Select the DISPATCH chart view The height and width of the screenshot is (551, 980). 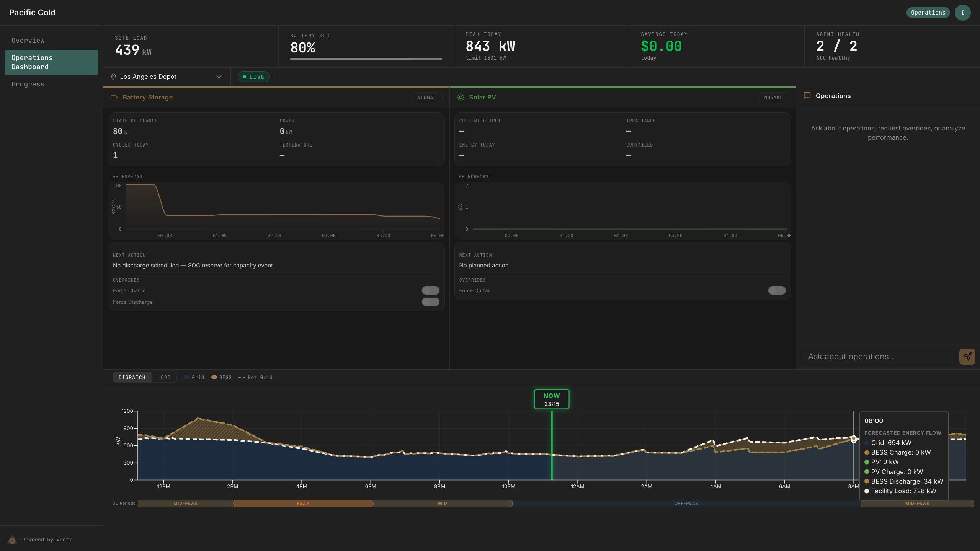tap(132, 377)
